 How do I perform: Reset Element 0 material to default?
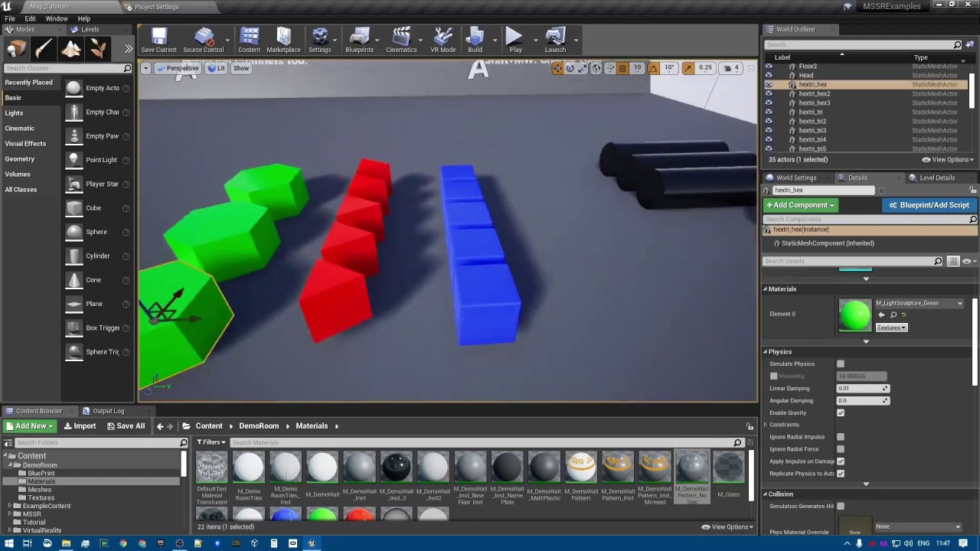tap(903, 315)
